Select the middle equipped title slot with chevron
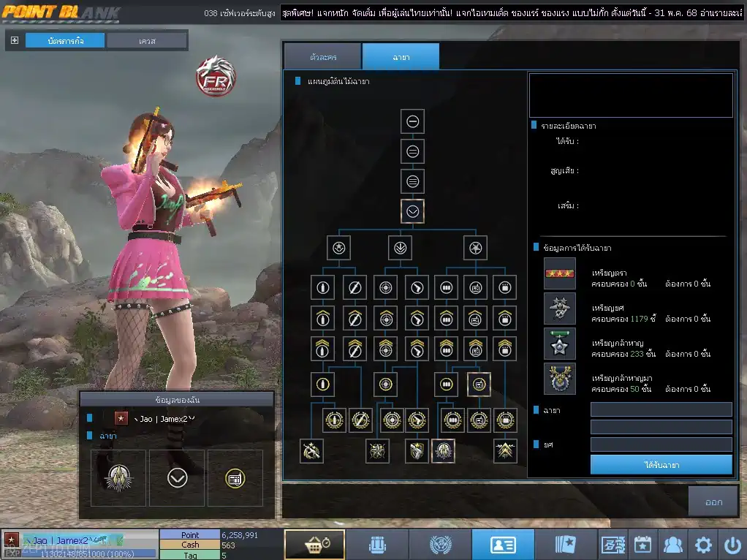The width and height of the screenshot is (747, 560). (x=177, y=478)
